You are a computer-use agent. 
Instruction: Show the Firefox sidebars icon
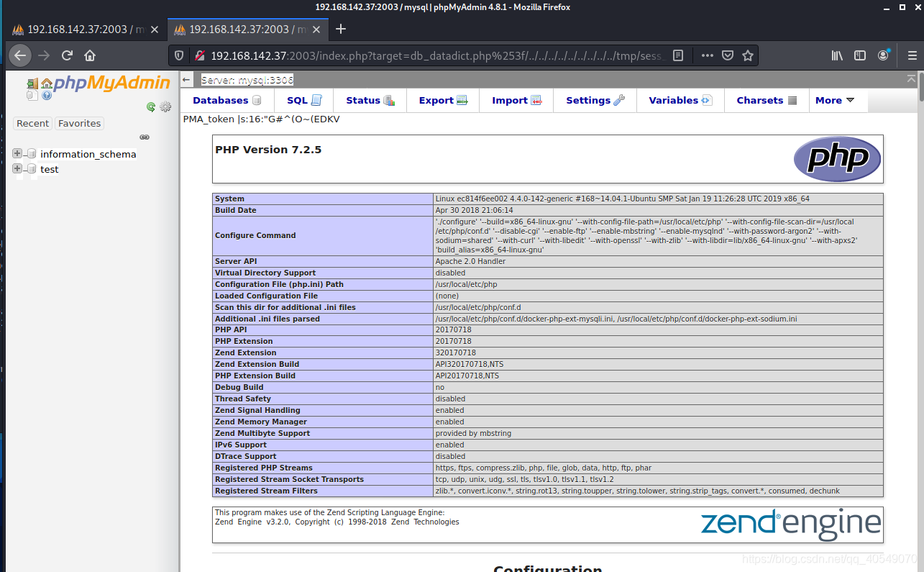click(860, 55)
